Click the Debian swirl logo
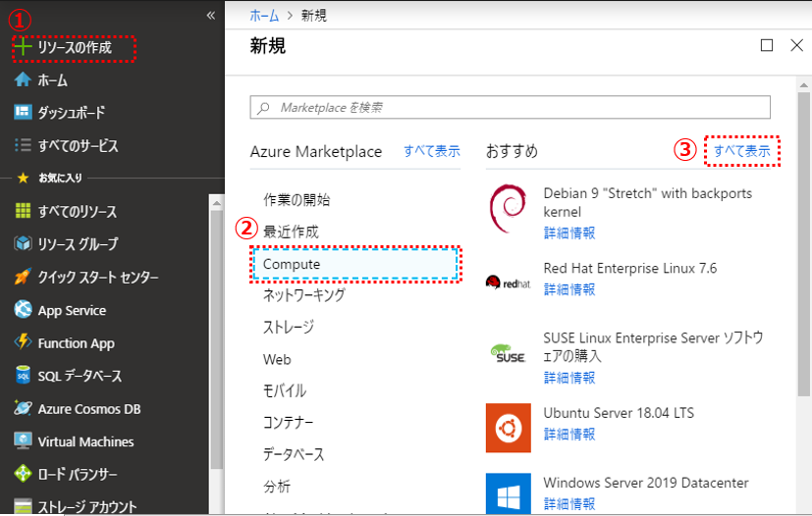The width and height of the screenshot is (812, 516). (508, 209)
